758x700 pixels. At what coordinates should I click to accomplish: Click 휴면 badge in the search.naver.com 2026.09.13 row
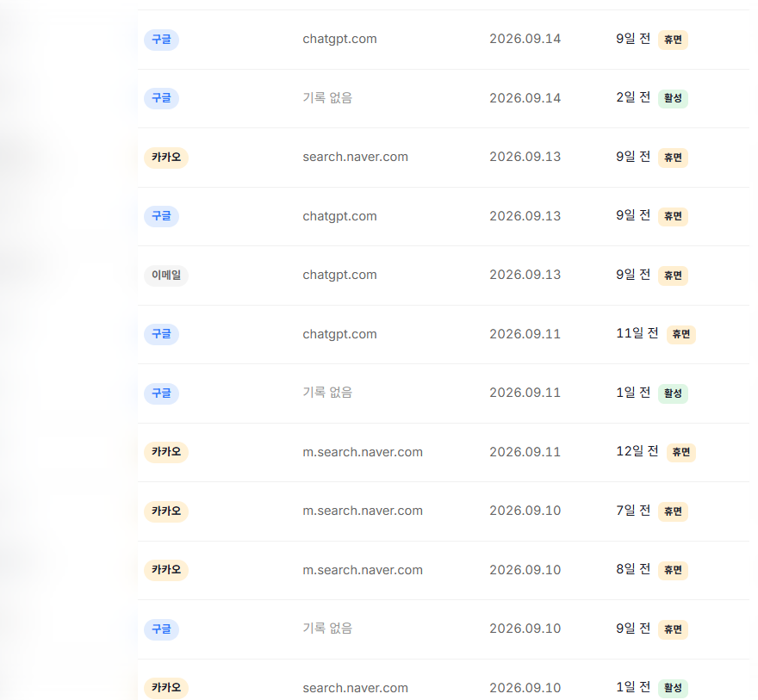tap(673, 158)
